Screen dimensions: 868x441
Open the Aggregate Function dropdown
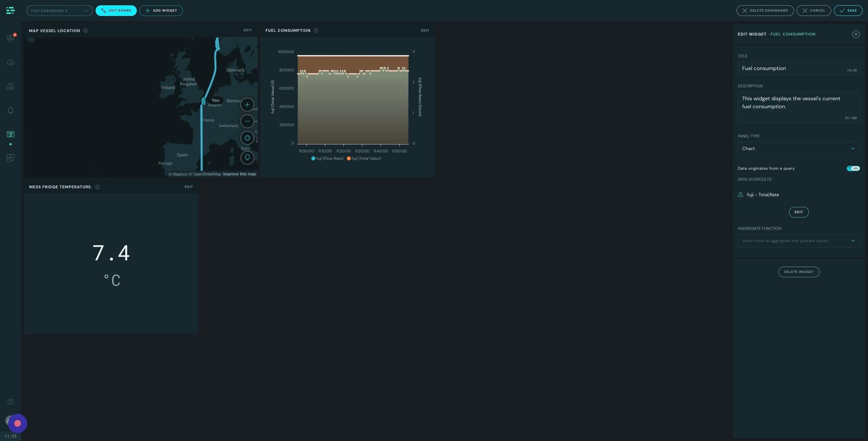(x=798, y=241)
